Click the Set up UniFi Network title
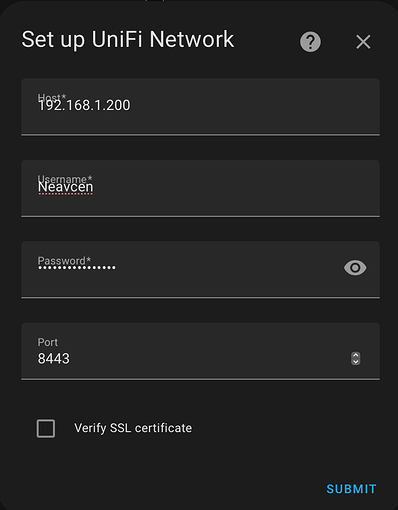This screenshot has width=398, height=510. pos(128,40)
